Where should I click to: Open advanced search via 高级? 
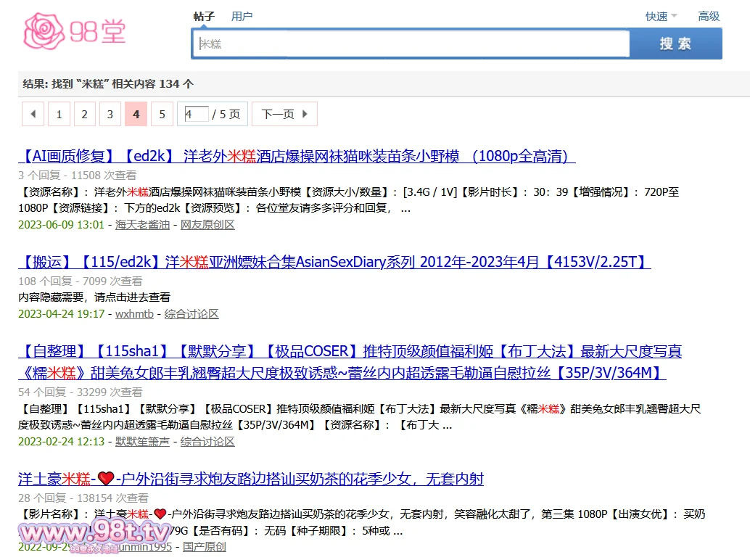click(709, 16)
